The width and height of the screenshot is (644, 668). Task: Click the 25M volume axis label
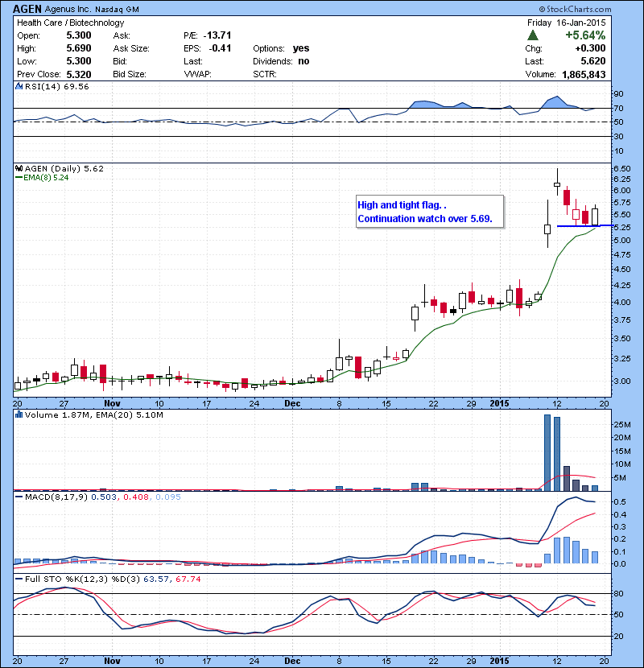[x=621, y=424]
